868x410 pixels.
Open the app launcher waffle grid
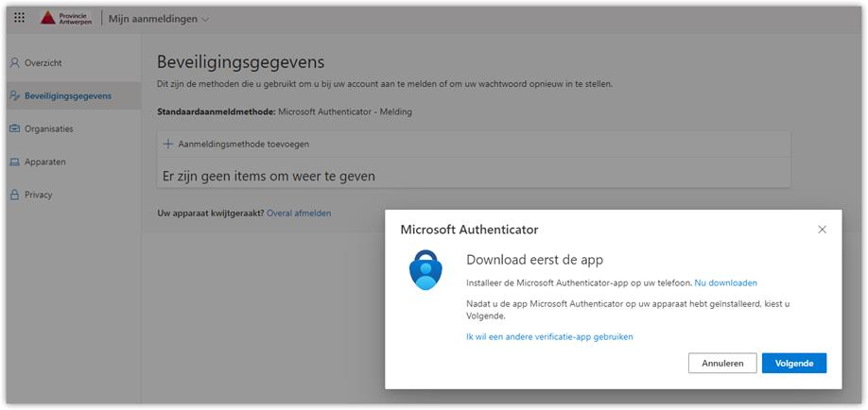pyautogui.click(x=20, y=18)
